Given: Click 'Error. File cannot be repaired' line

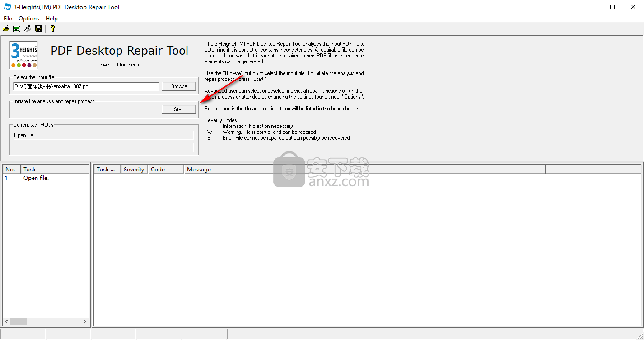Looking at the screenshot, I should click(286, 138).
